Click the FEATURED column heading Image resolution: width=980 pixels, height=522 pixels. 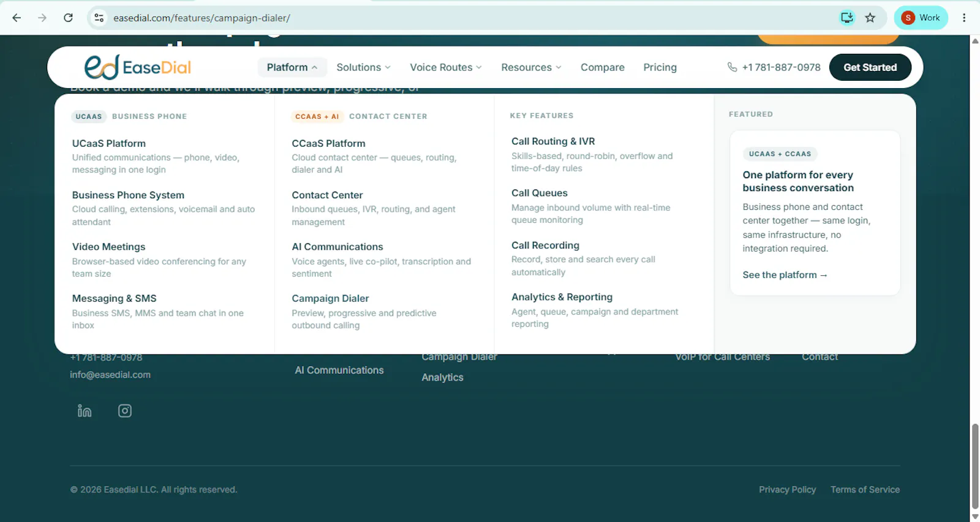751,114
